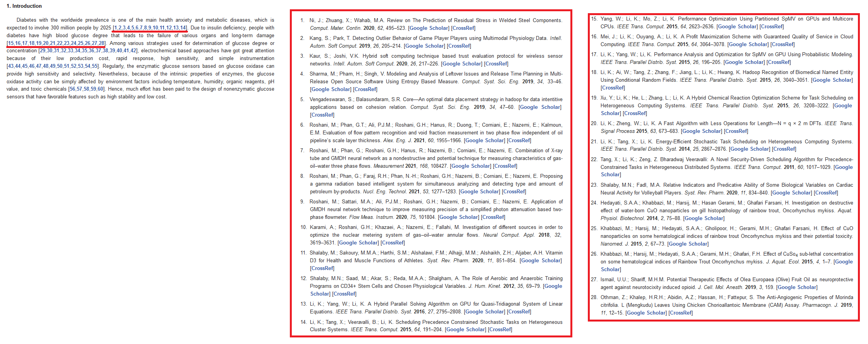Click CrossRef link for Othman reference 28
This screenshot has width=868, height=344.
click(x=680, y=313)
